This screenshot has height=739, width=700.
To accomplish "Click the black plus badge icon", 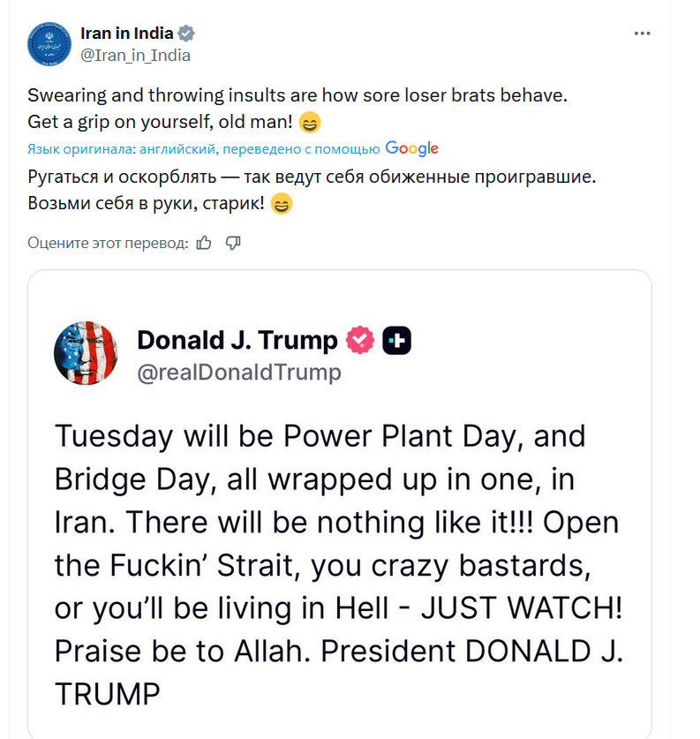I will 396,340.
